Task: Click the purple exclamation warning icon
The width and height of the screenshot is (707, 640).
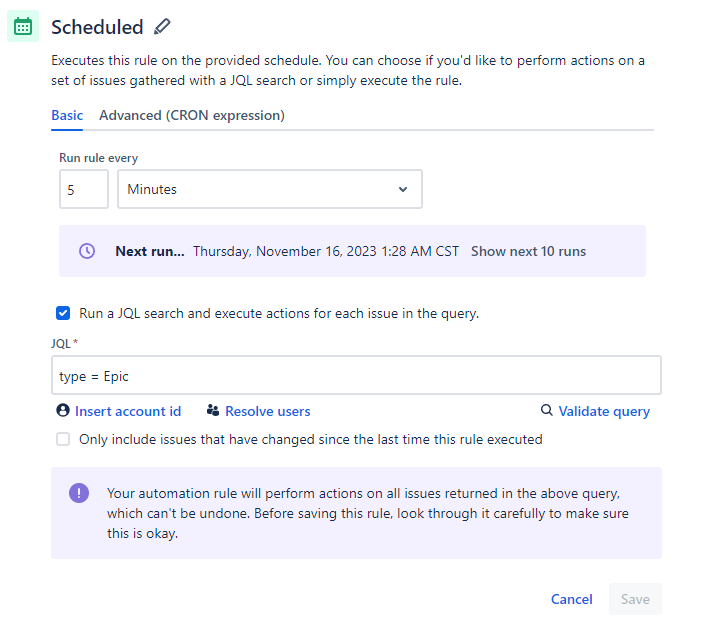Action: [x=79, y=493]
